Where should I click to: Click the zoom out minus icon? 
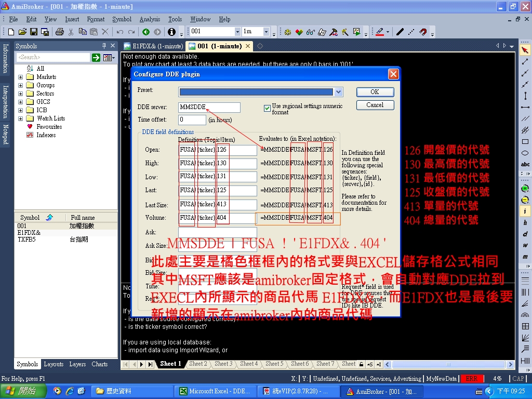coord(525,200)
